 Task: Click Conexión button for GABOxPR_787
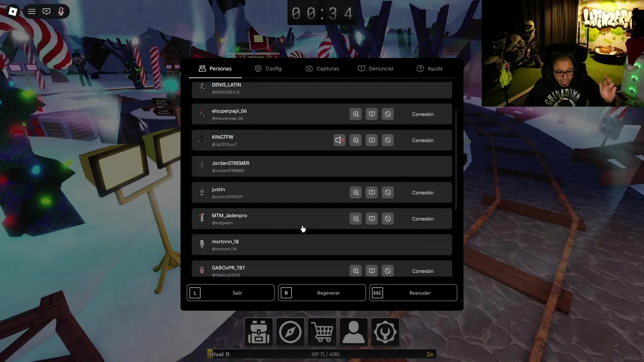click(x=423, y=270)
